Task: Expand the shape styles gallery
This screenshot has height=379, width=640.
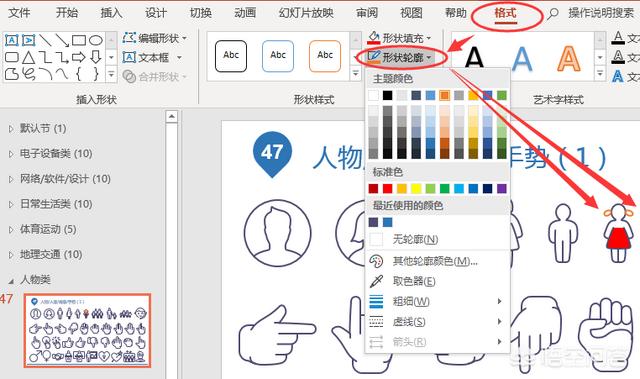Action: point(356,74)
